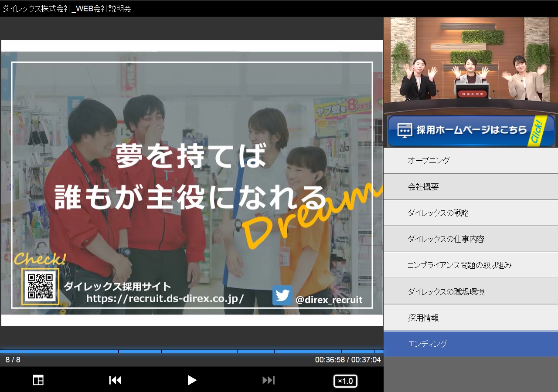Toggle the layout switch icon

coord(38,380)
